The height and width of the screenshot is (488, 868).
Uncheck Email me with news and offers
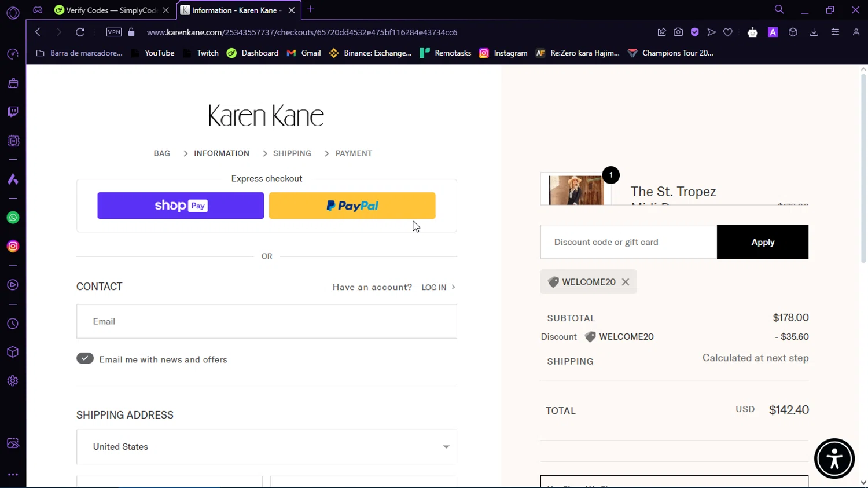85,358
